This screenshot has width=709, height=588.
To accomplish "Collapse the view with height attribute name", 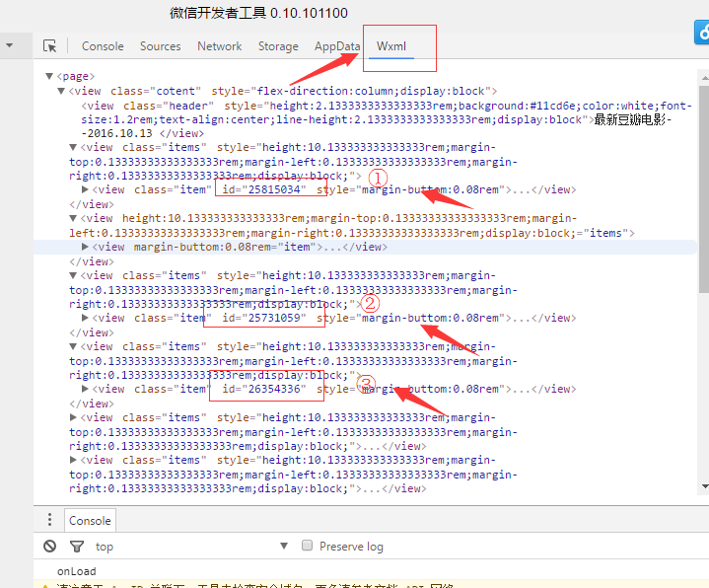I will pyautogui.click(x=73, y=218).
